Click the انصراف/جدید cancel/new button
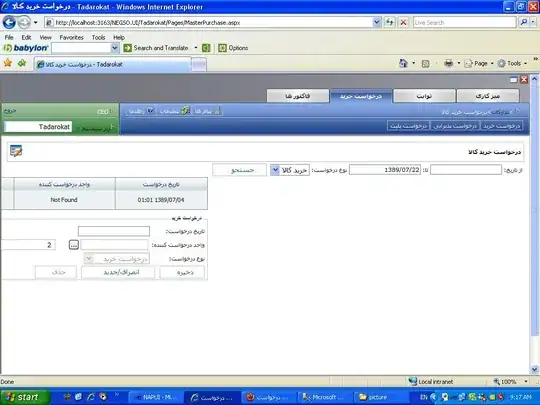540x405 pixels. click(118, 272)
